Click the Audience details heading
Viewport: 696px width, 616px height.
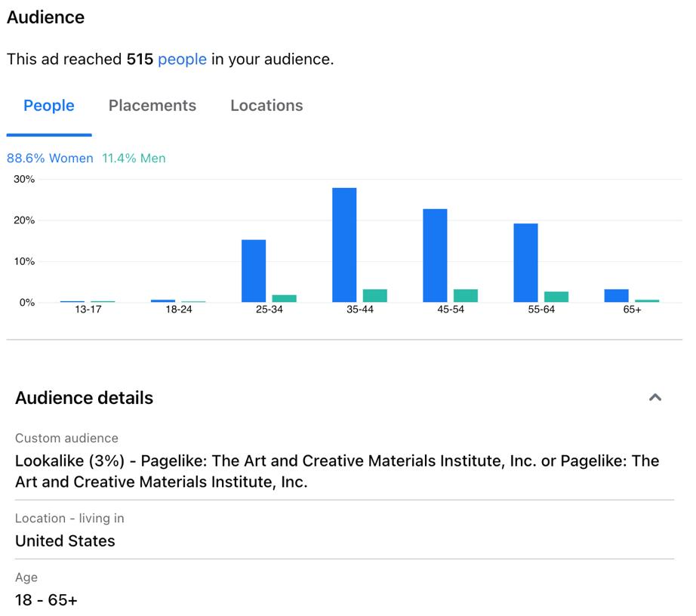click(84, 398)
